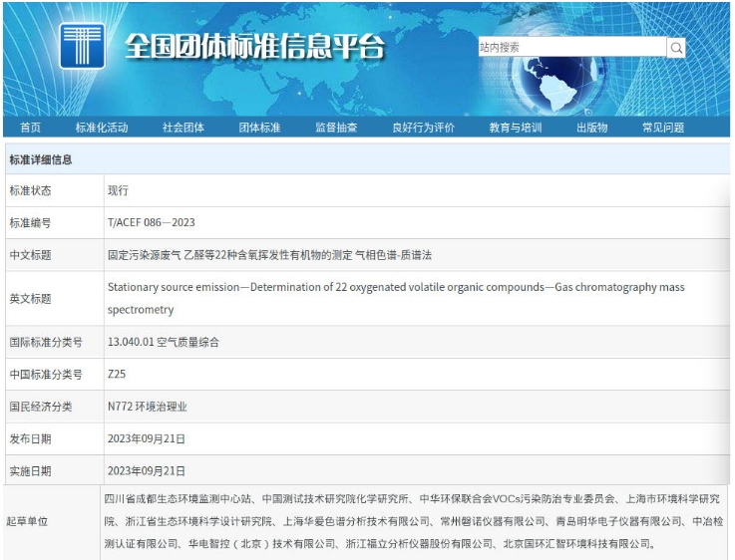Click 常见问题 in the navigation bar
Viewport: 735px width, 560px height.
point(663,128)
